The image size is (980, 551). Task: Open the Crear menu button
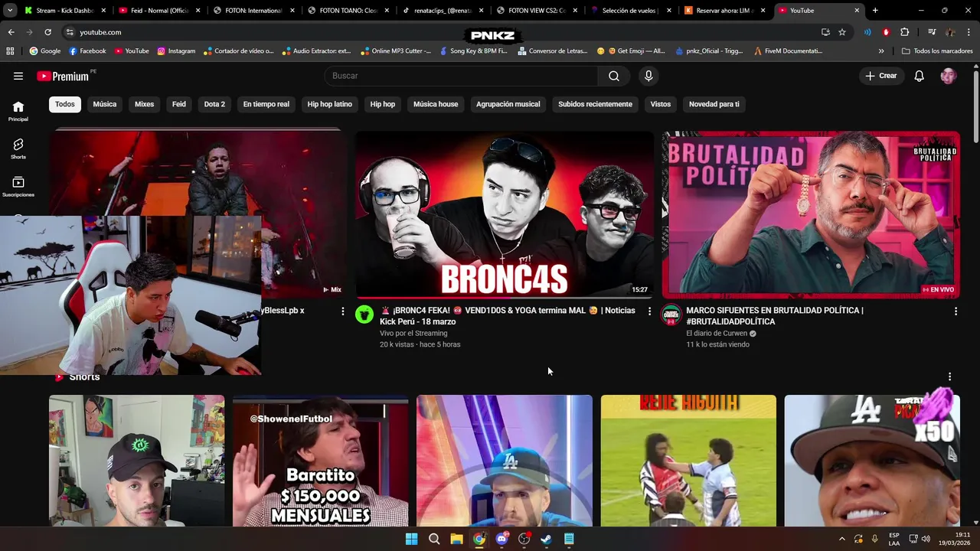[881, 76]
